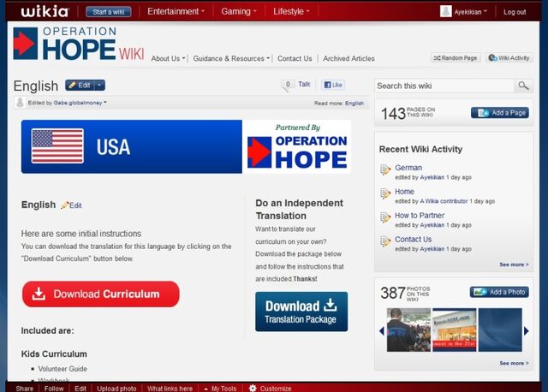Click the Home page icon in activity

385,193
